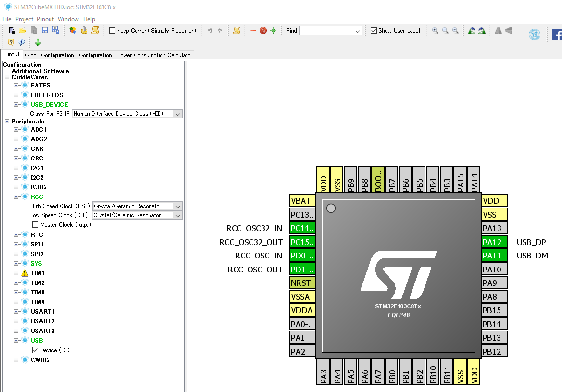Click the PC14 pin on the chip
This screenshot has width=562, height=392.
302,228
